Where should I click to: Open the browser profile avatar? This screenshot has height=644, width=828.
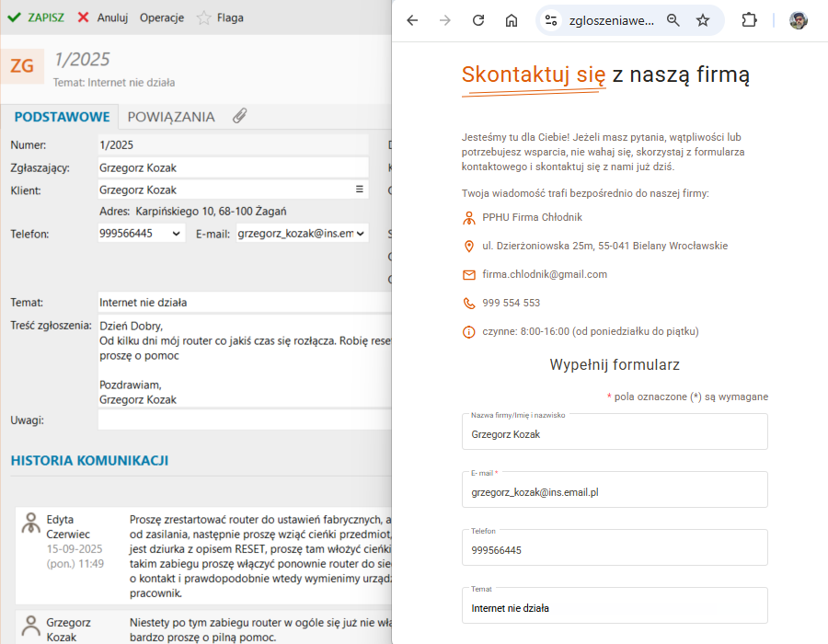[x=799, y=20]
